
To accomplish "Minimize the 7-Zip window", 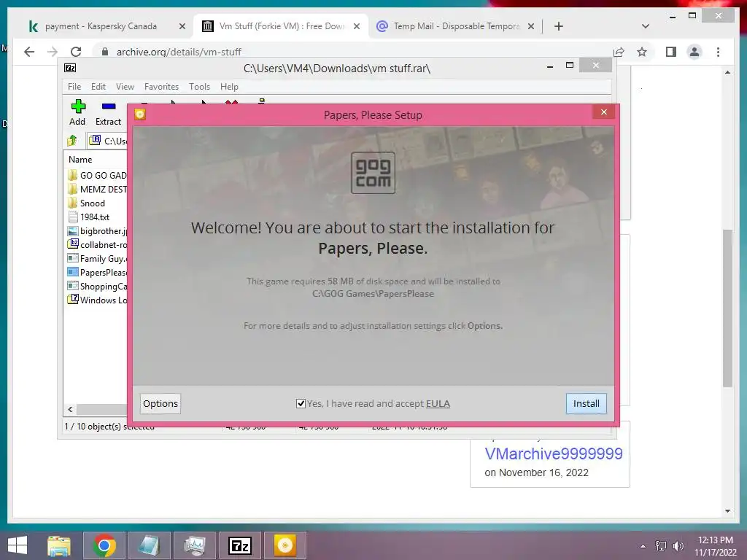I will pos(550,66).
